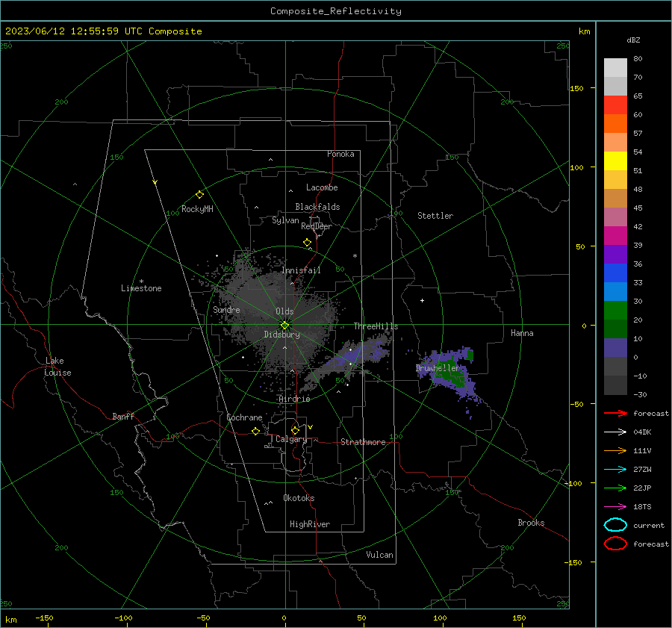Click the yellow 54 dBZ color swatch
Screen dimensions: 672x628
615,161
